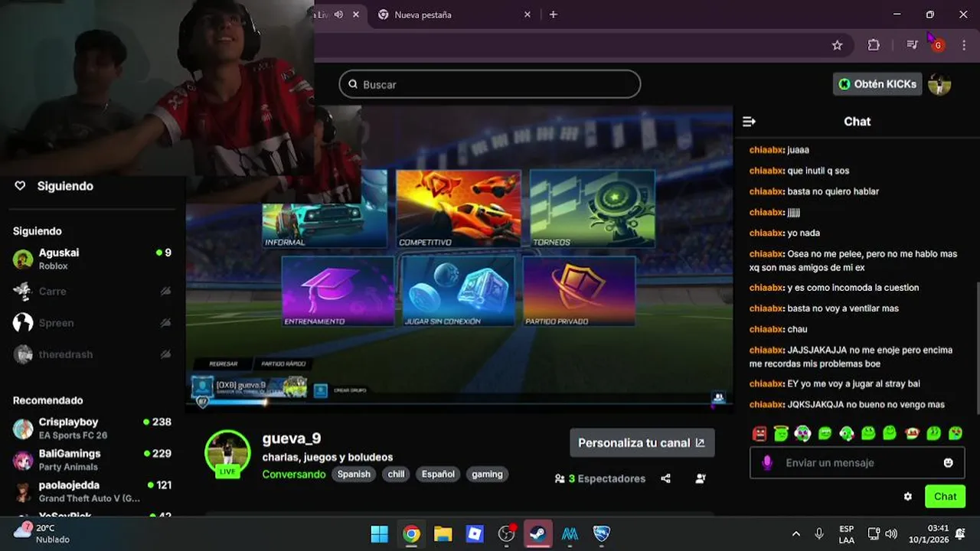Select the red-hat emote in emote row

pyautogui.click(x=912, y=434)
